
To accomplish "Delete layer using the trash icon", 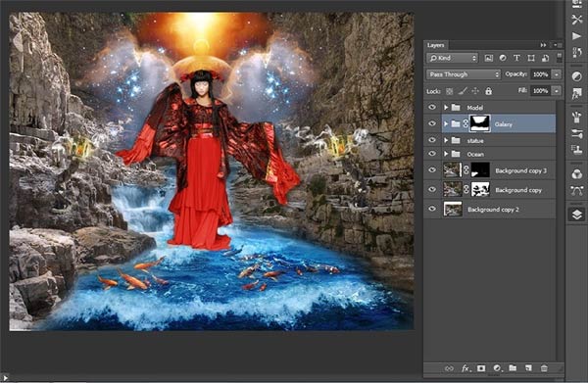I will click(544, 368).
